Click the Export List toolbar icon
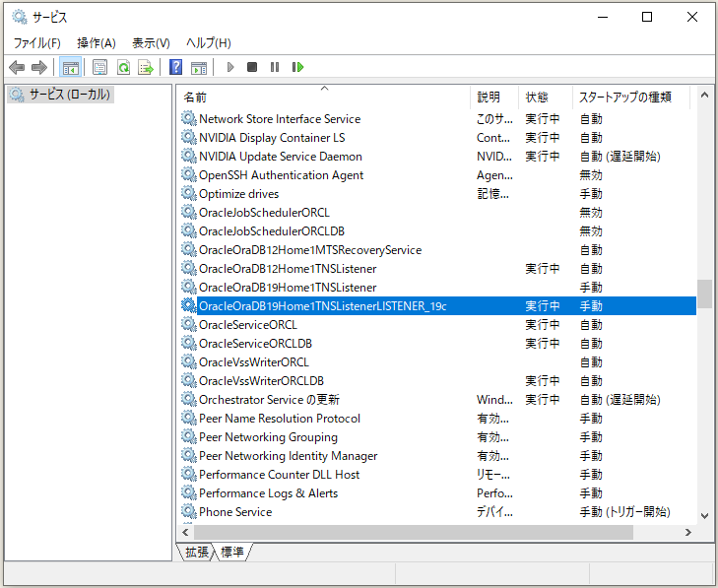 coord(146,68)
